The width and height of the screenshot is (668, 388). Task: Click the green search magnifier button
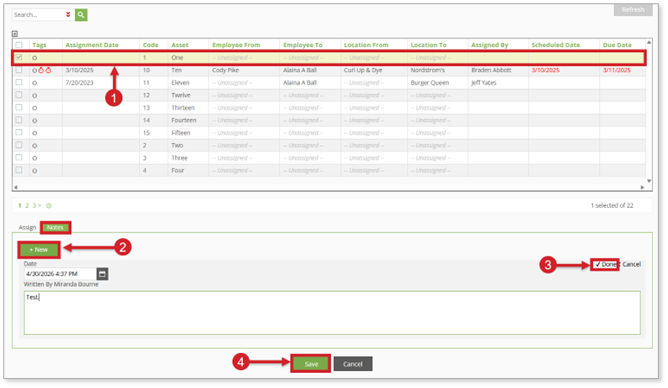coord(81,15)
